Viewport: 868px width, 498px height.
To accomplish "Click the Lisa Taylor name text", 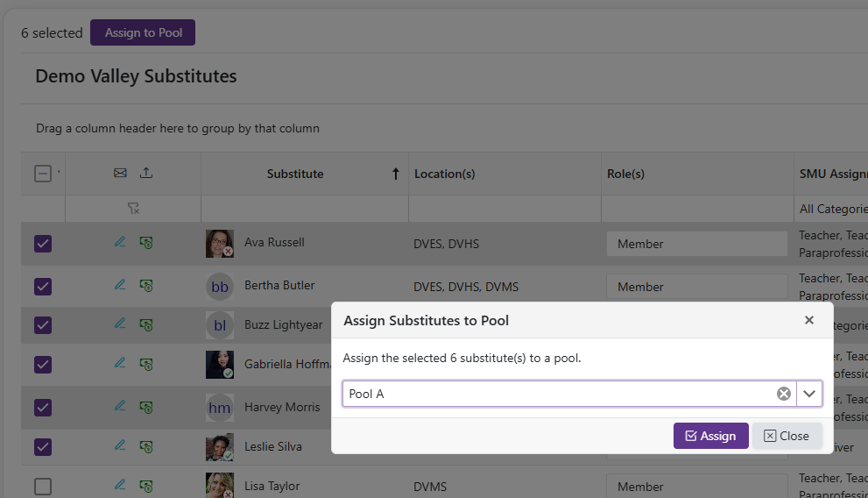I will [272, 486].
